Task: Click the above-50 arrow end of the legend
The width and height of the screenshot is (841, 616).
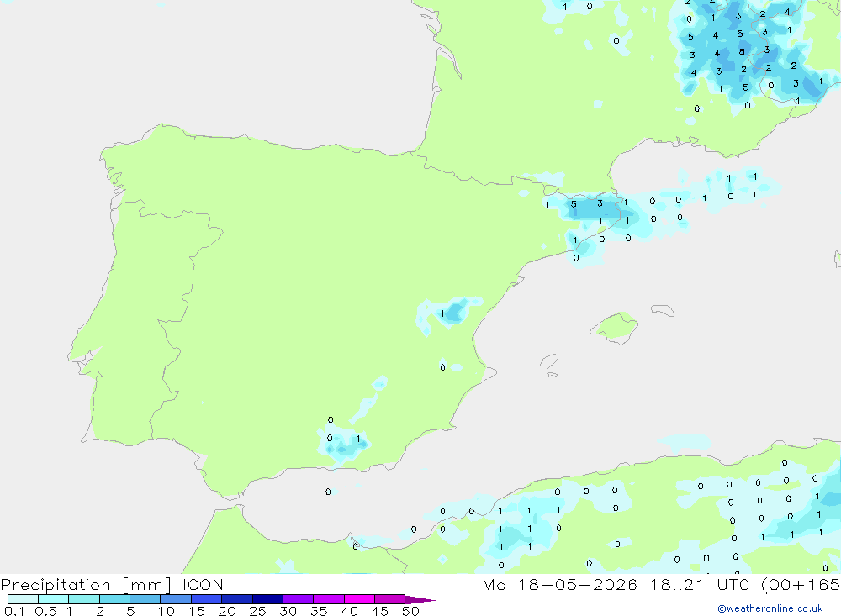Action: click(420, 600)
